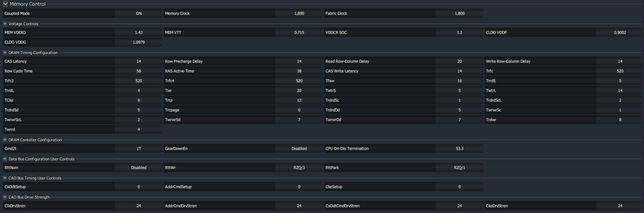Select the ClkDrvStren 24 value

(138, 206)
